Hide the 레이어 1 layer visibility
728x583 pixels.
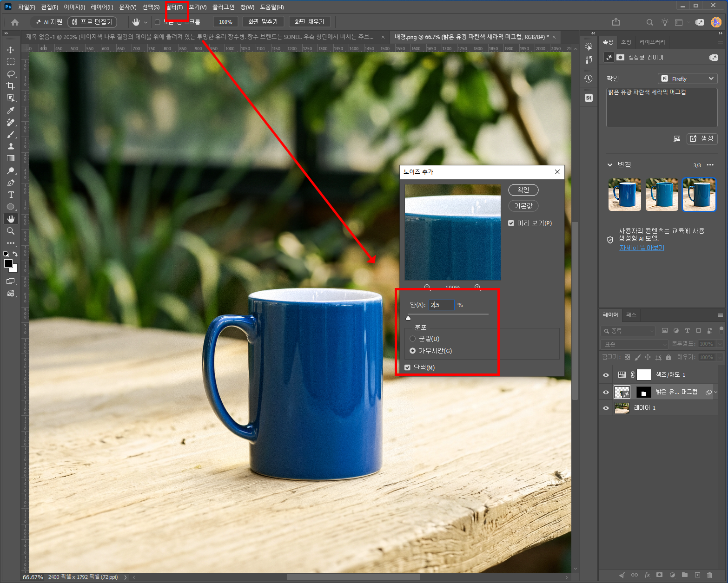(x=606, y=408)
